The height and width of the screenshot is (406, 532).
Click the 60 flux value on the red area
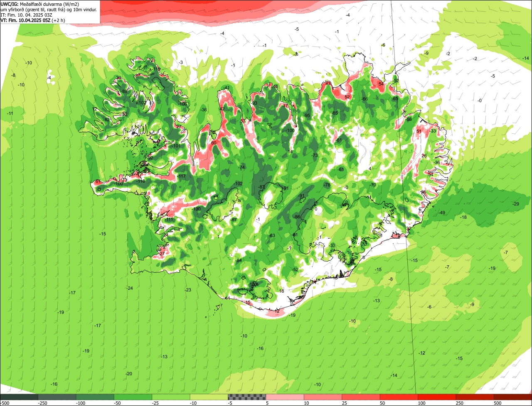tap(214, 143)
